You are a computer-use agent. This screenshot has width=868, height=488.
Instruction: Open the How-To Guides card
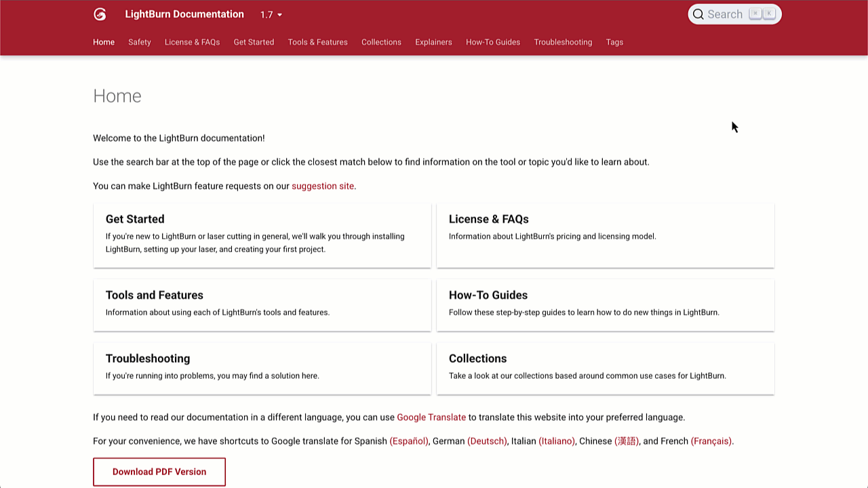[605, 304]
